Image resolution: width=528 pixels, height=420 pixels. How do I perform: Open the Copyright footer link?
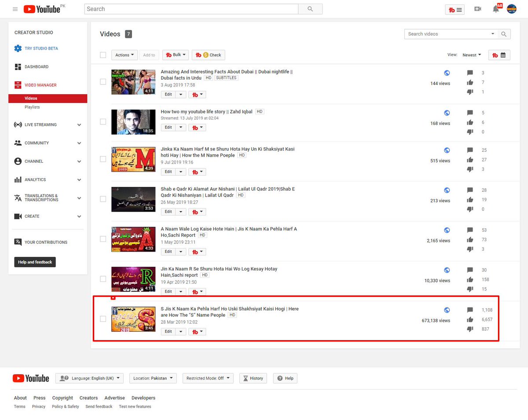(x=62, y=398)
